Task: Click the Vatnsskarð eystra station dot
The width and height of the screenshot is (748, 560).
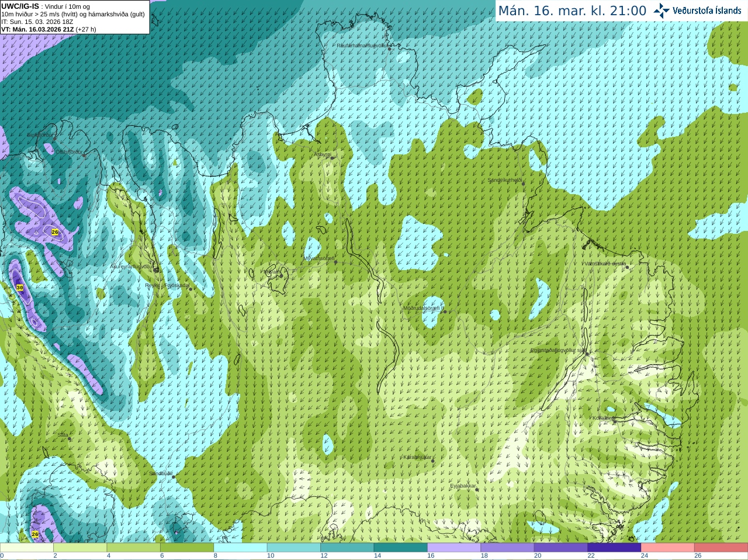Action: click(x=628, y=267)
